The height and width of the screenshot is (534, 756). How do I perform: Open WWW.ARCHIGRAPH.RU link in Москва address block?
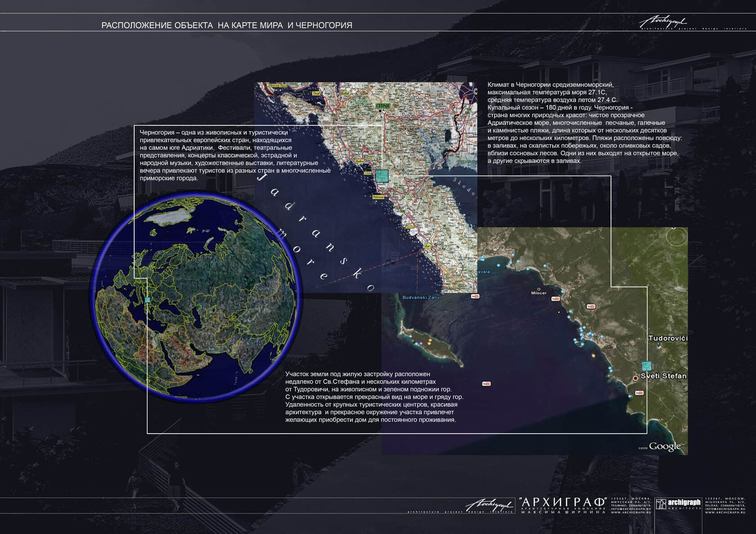coord(631,512)
